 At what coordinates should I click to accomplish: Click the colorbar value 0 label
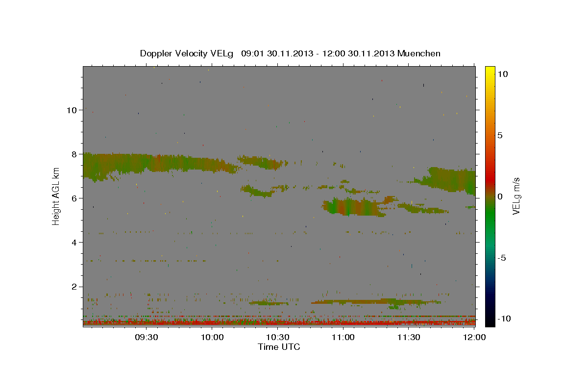pos(500,196)
